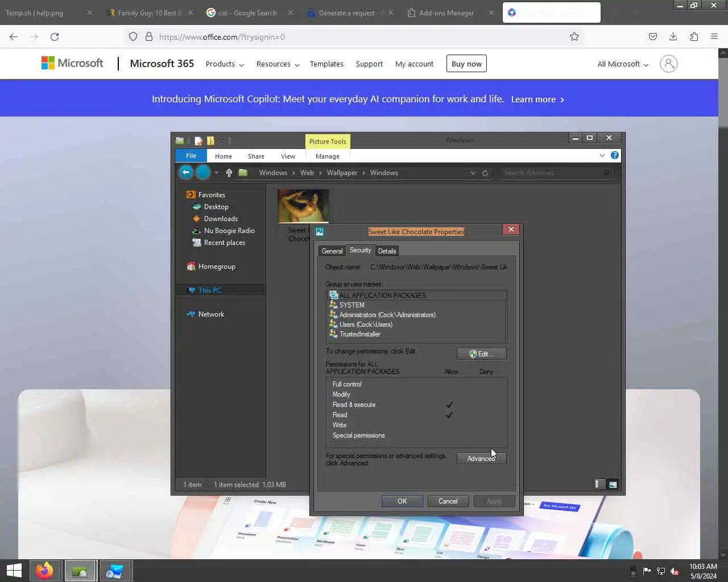Screen dimensions: 728x582
Task: Click the Edit permissions button
Action: click(481, 354)
